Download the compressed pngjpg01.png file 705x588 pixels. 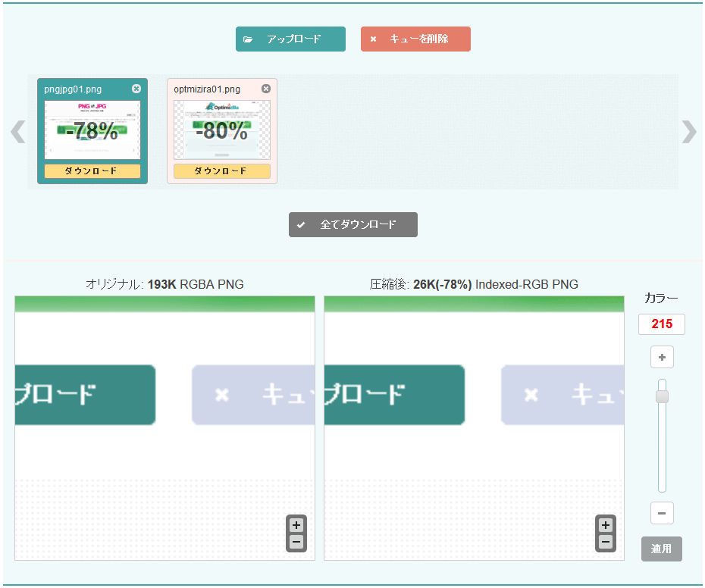pos(92,170)
